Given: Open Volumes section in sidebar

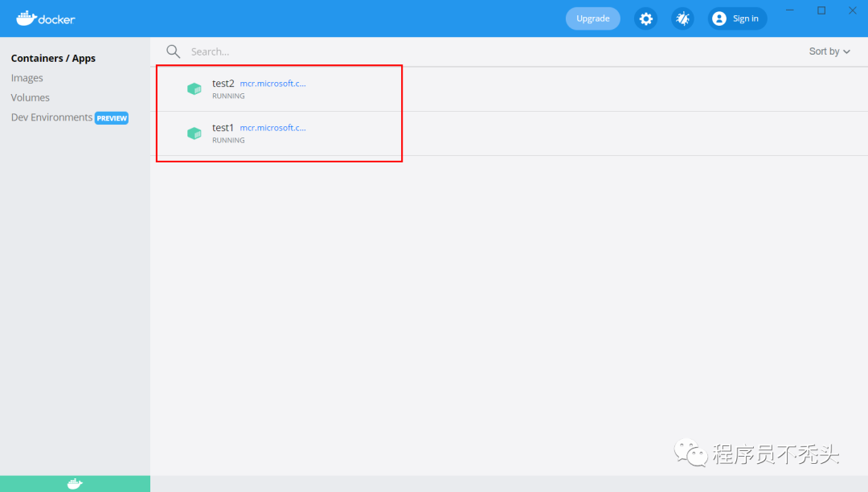Looking at the screenshot, I should click(30, 98).
